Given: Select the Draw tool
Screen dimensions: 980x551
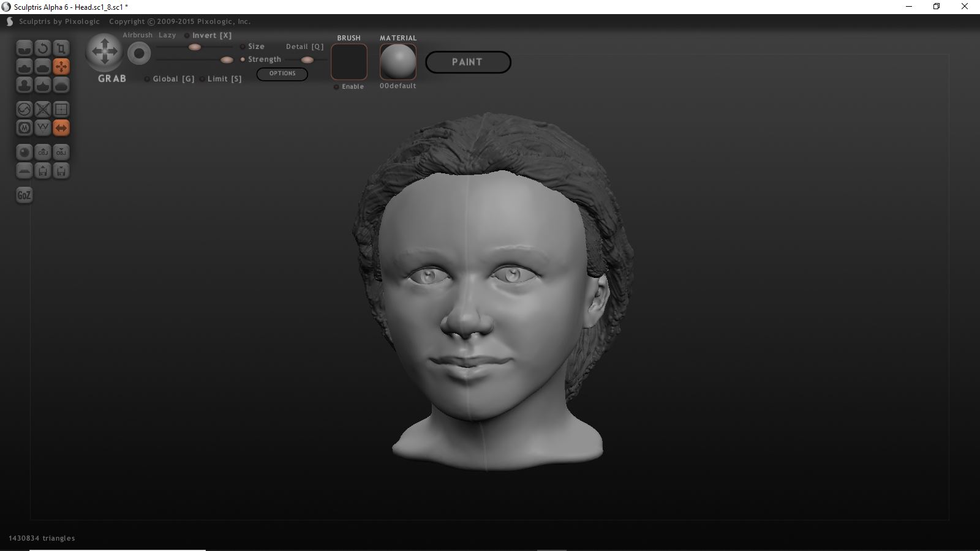Looking at the screenshot, I should click(24, 67).
